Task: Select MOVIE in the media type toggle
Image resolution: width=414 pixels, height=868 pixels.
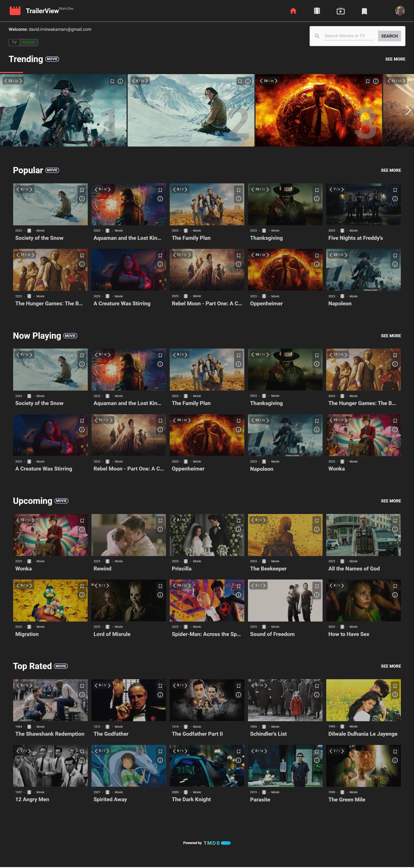Action: [29, 42]
